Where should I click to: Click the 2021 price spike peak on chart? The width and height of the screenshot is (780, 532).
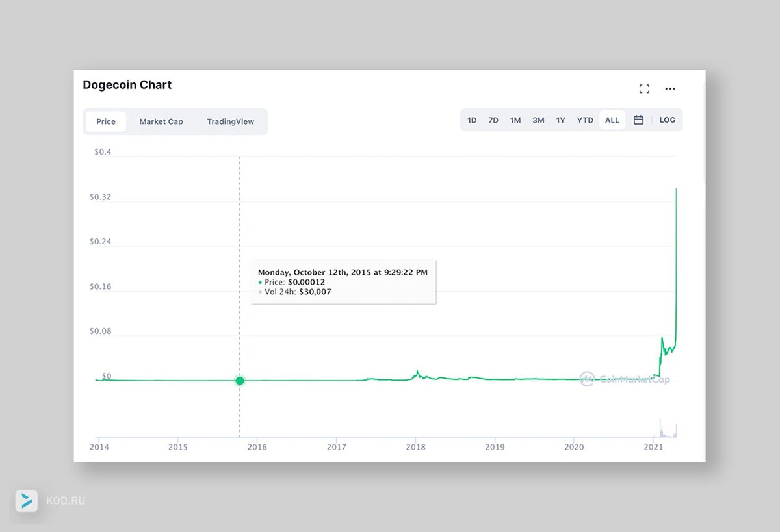pos(677,189)
